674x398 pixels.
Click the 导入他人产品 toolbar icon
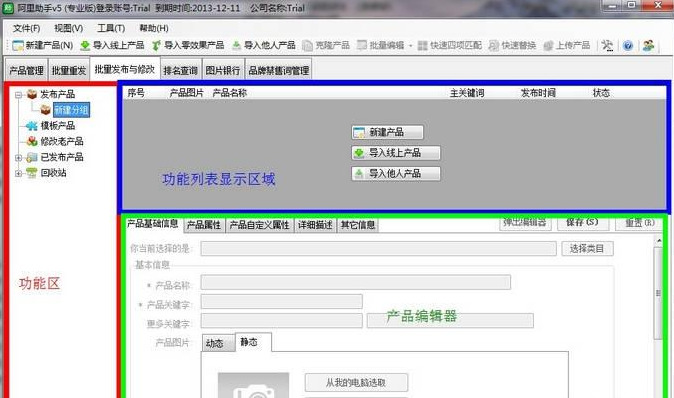236,45
